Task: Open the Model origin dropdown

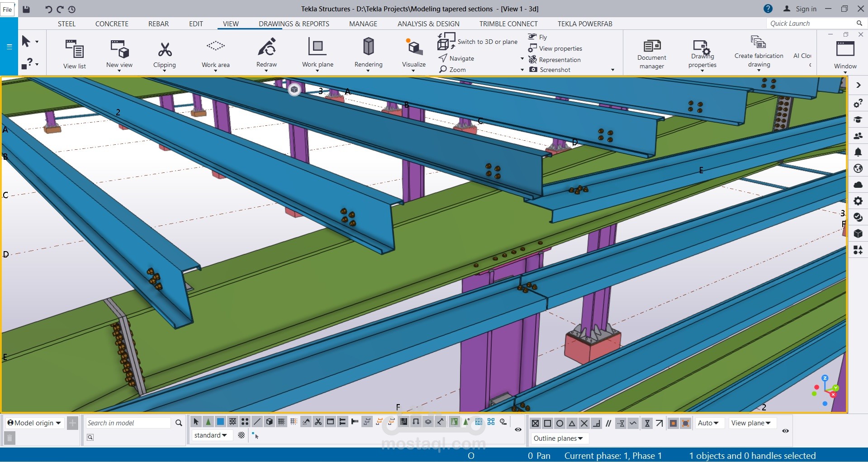Action: [x=35, y=423]
